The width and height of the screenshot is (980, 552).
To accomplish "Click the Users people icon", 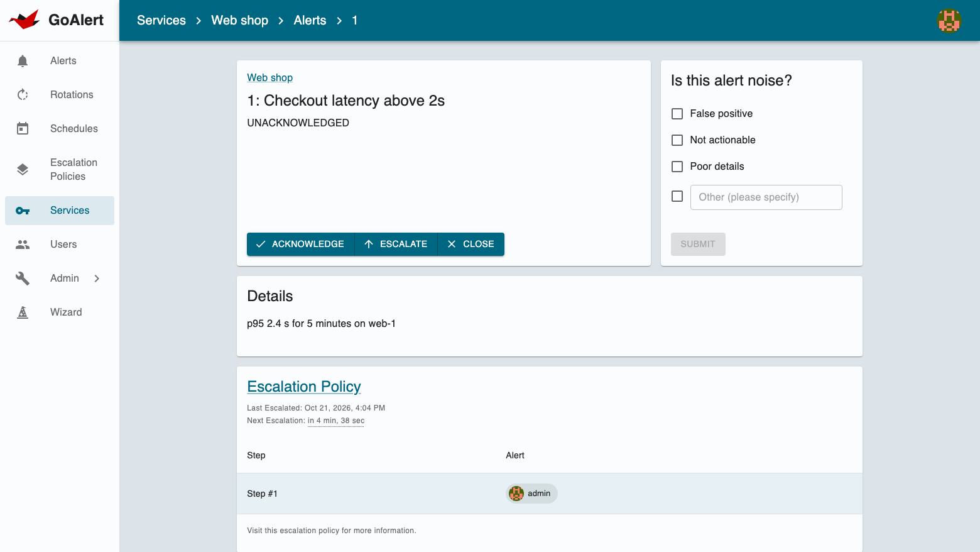I will 23,245.
